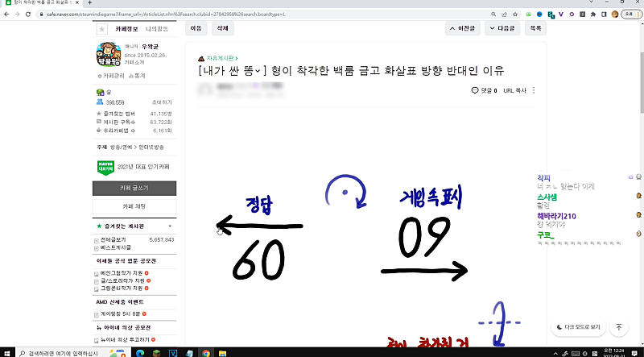Viewport: 644px width, 357px height.
Task: Click the 카페 채팅 button
Action: (134, 206)
